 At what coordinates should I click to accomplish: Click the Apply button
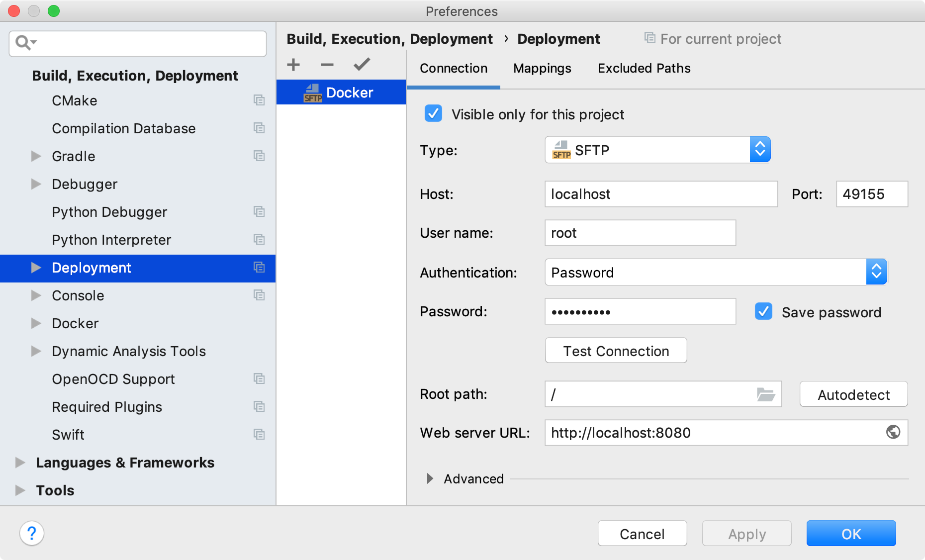[x=746, y=534]
